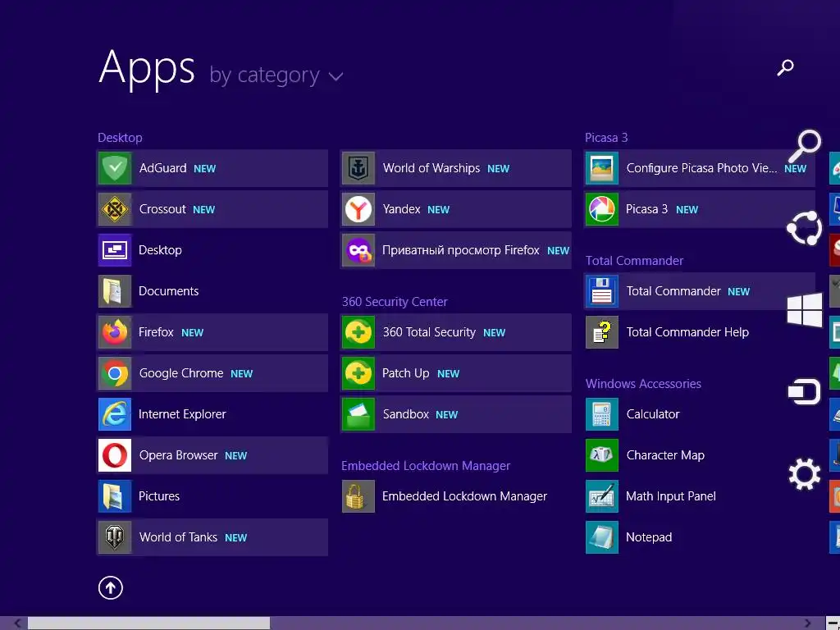840x630 pixels.
Task: Click the 'World of Tanks' label
Action: [x=178, y=537]
